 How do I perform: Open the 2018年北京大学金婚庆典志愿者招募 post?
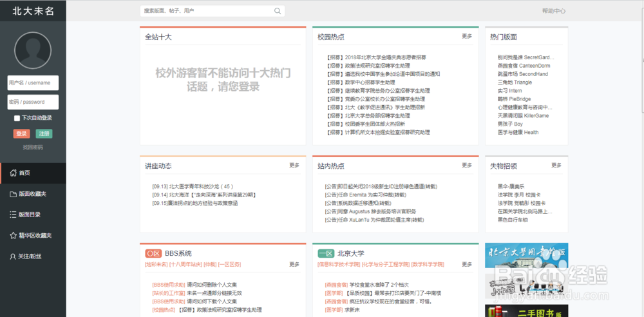pyautogui.click(x=376, y=57)
